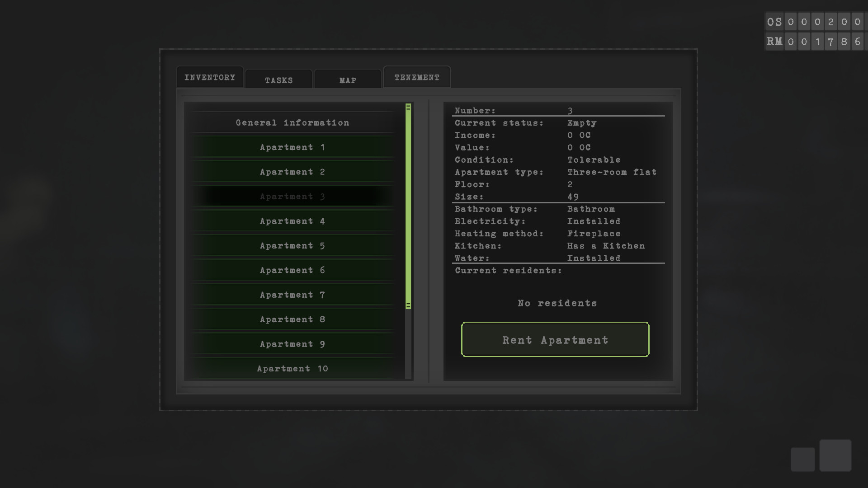Click Apartment 10 entry
This screenshot has height=488, width=868.
tap(292, 368)
